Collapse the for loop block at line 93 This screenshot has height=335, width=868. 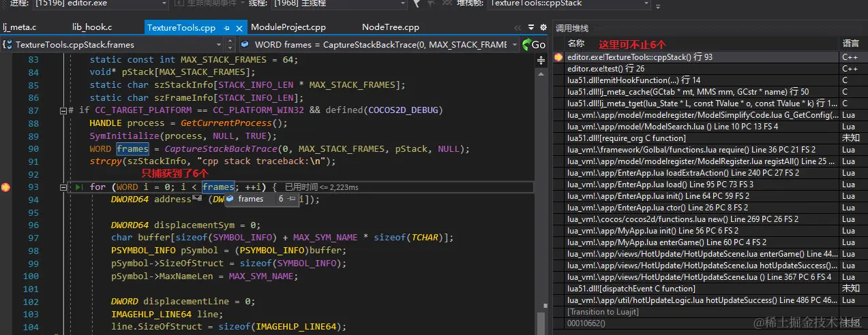point(63,187)
